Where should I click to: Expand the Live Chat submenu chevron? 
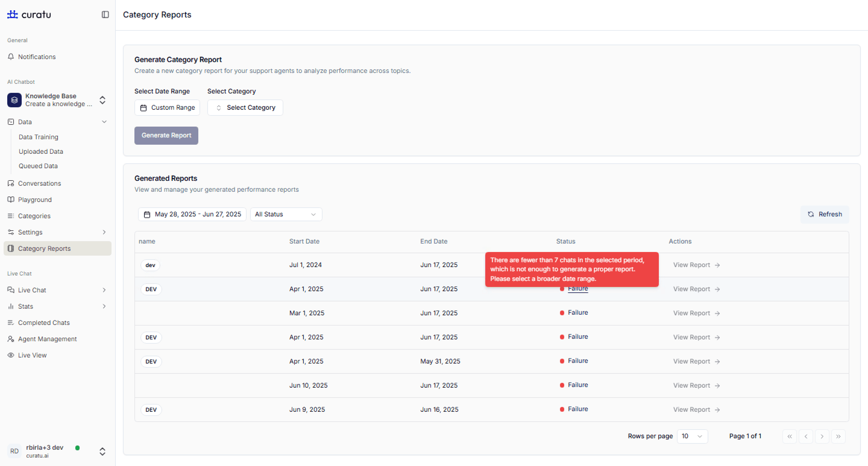104,290
